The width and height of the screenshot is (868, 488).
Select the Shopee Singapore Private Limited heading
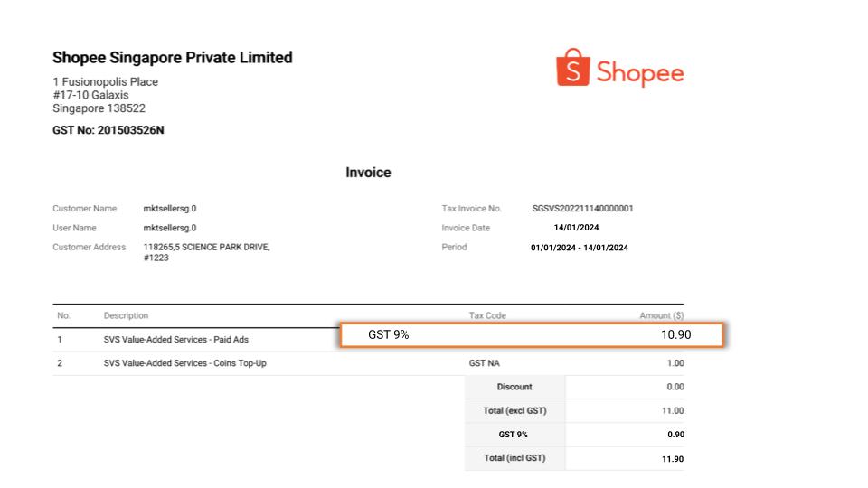point(172,58)
